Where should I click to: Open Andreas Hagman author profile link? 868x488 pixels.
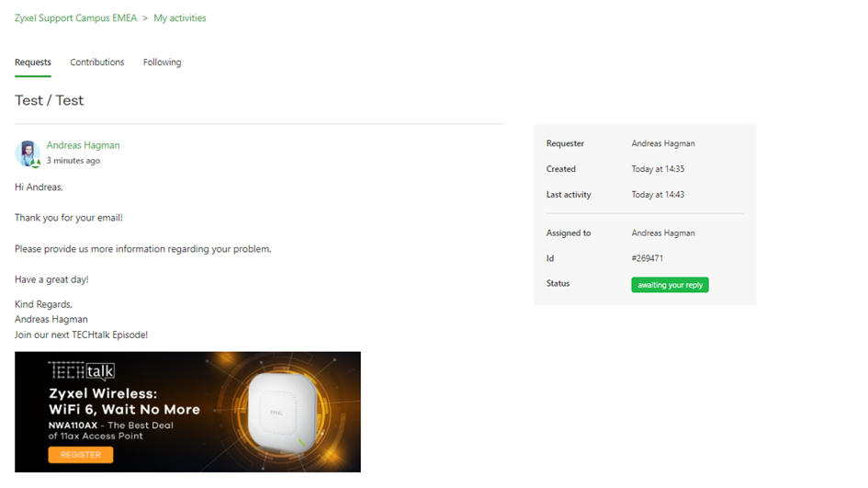coord(83,145)
